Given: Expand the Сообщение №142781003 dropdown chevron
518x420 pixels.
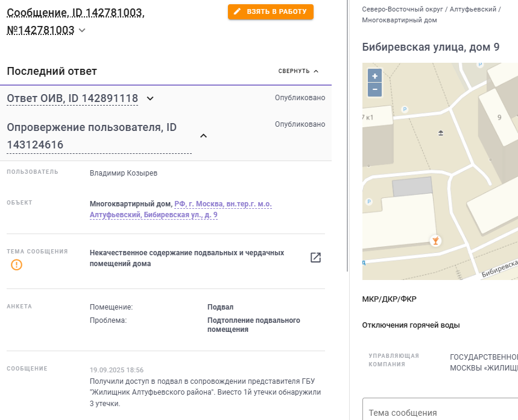Looking at the screenshot, I should pos(82,30).
